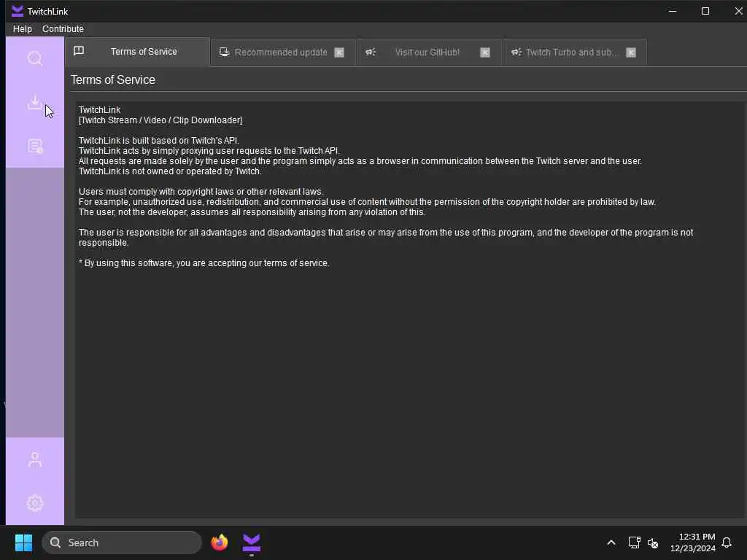Click the Twitch Turbo tab megaphone icon
This screenshot has height=560, width=747.
516,52
